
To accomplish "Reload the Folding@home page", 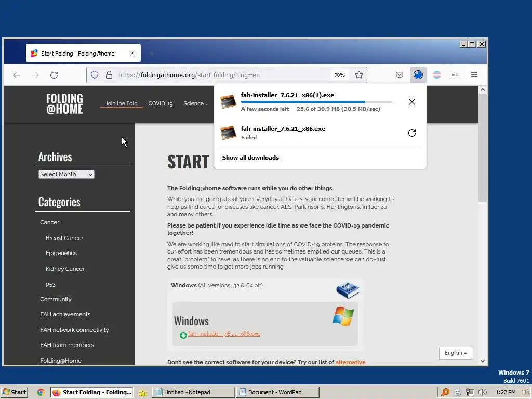I will click(x=54, y=75).
